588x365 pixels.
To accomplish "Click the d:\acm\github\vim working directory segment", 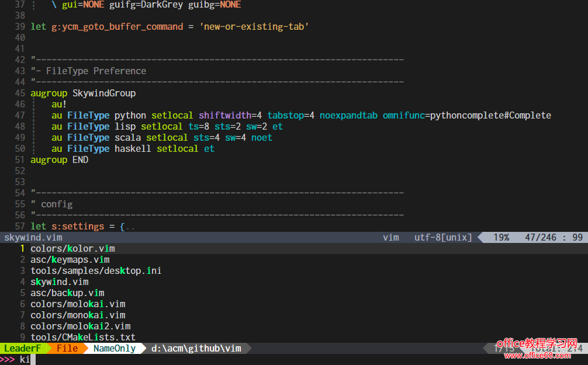I will click(196, 349).
